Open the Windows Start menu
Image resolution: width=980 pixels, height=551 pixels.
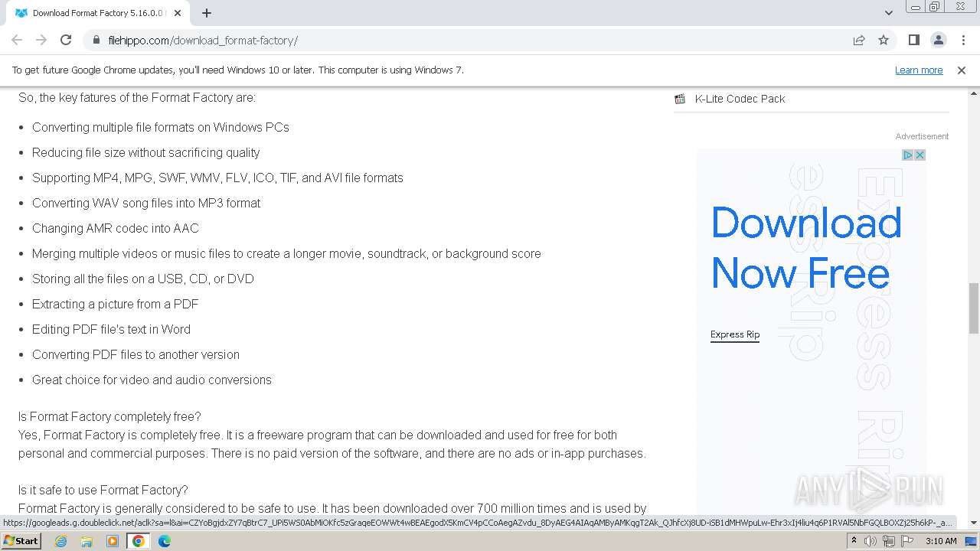pos(21,540)
